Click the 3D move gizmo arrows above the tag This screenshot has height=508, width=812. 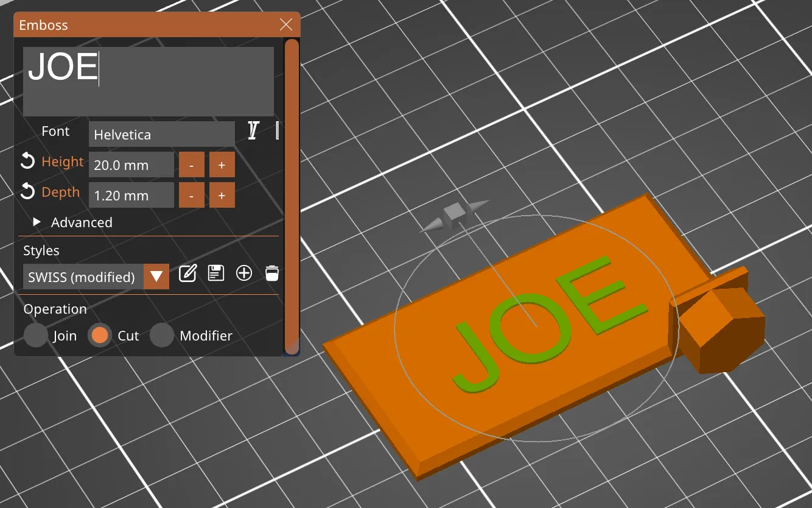pos(455,214)
